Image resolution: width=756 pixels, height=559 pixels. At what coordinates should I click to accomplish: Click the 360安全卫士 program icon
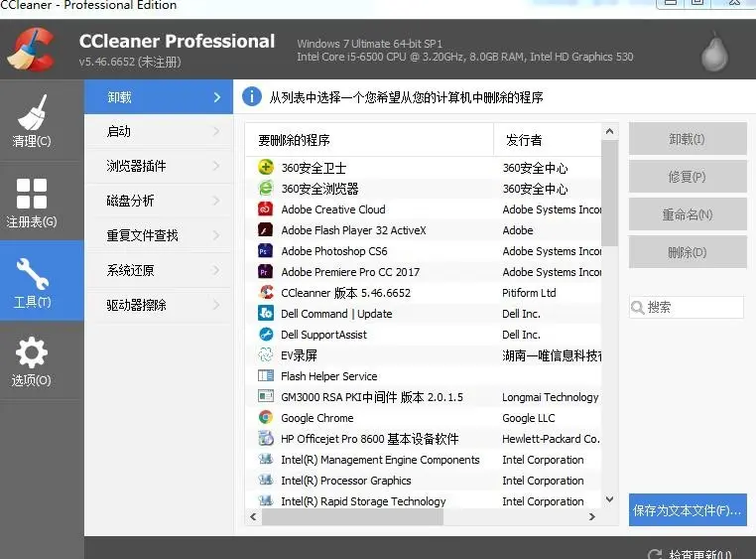click(266, 168)
